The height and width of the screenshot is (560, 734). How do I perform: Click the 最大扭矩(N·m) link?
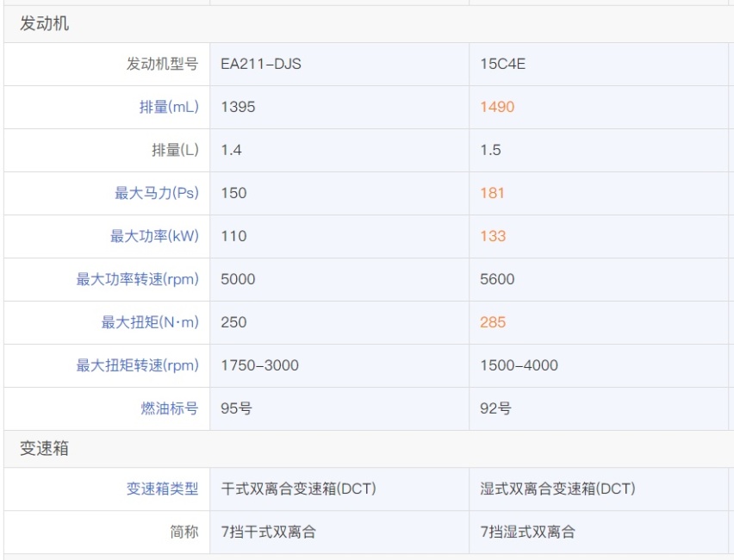[x=150, y=322]
